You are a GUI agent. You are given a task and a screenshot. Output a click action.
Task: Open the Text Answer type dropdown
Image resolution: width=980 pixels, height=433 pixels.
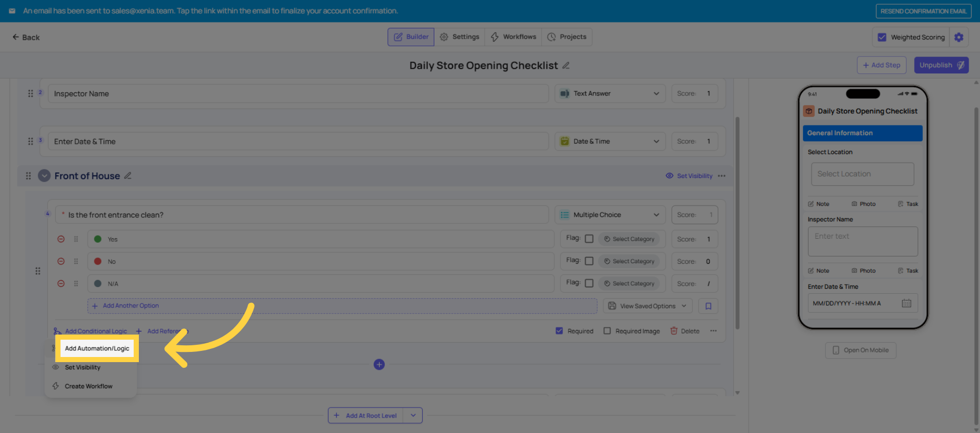tap(610, 93)
